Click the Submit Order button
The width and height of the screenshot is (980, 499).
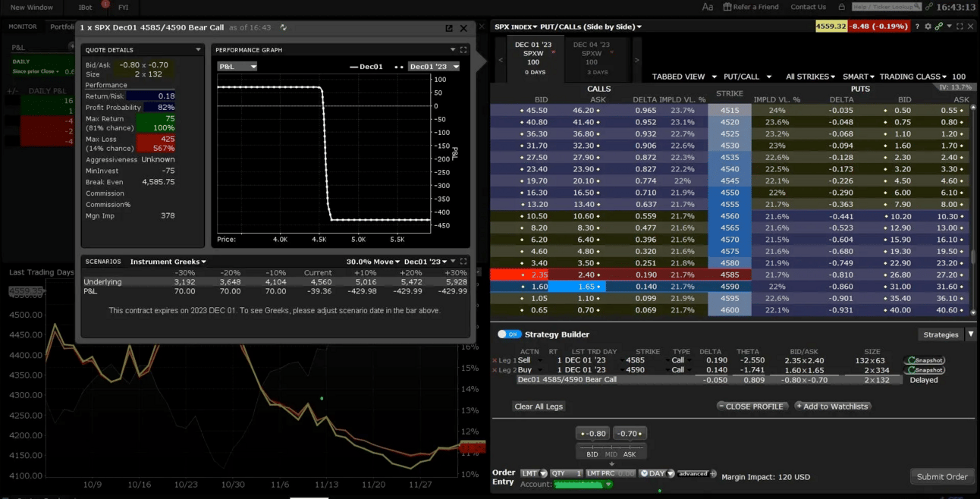941,477
